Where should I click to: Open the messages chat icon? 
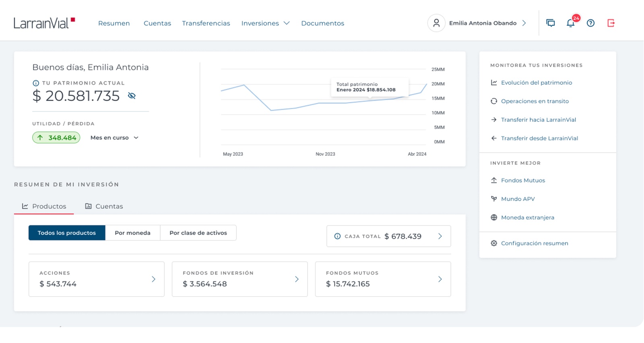pos(550,23)
